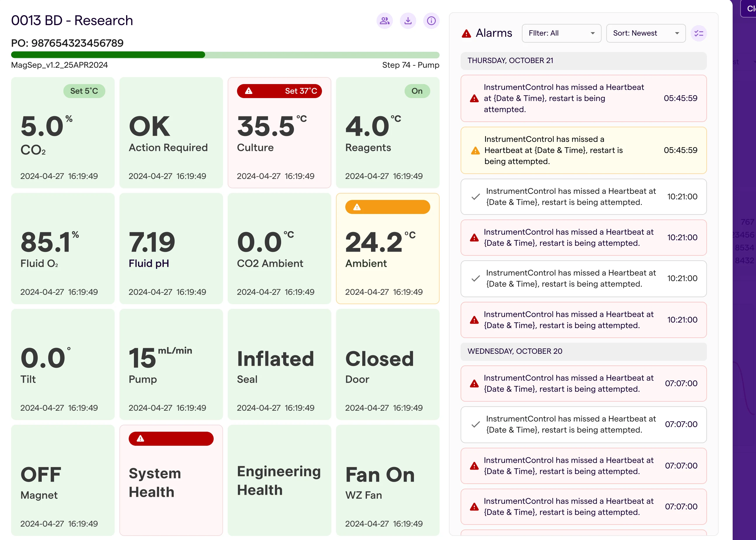Open the OK Action Required card
The image size is (756, 540).
[171, 133]
